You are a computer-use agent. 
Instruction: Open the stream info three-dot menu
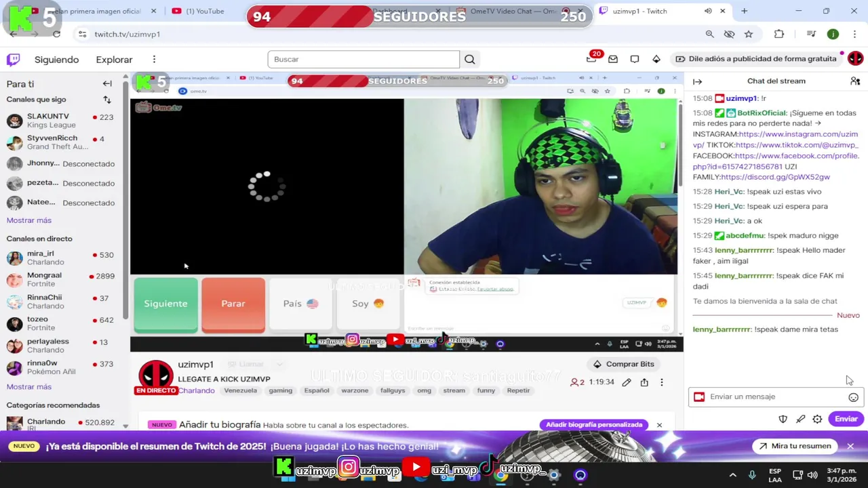tap(662, 382)
